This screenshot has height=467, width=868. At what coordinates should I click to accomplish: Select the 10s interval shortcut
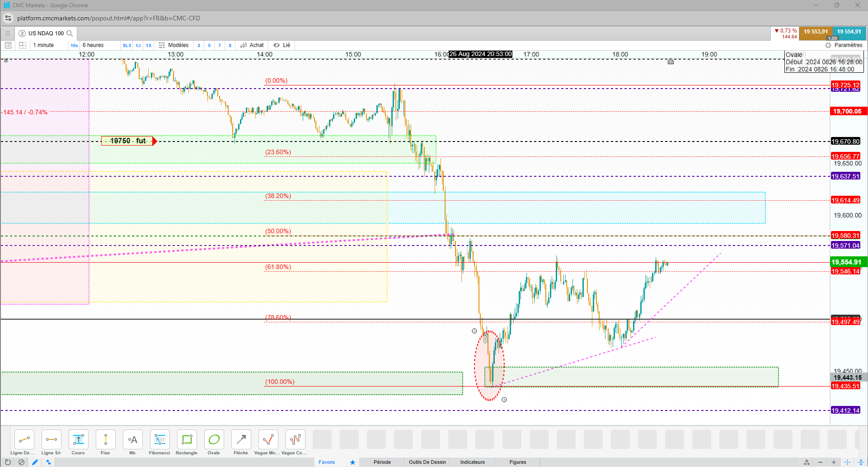point(74,45)
